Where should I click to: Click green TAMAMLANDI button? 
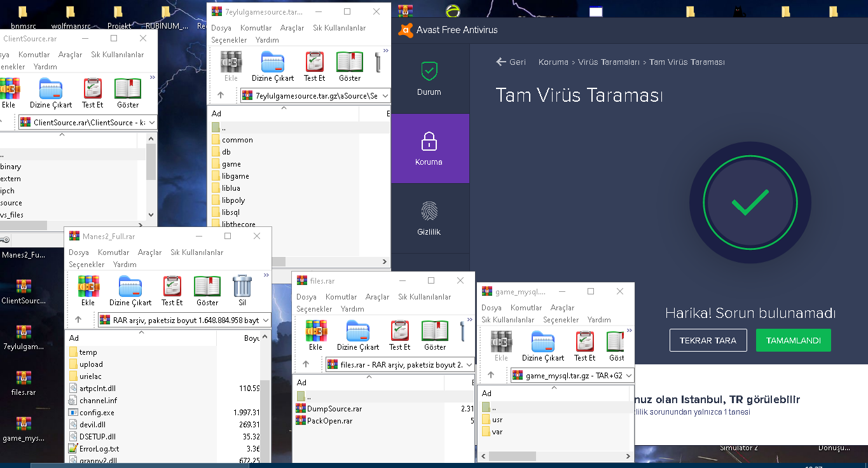tap(794, 340)
